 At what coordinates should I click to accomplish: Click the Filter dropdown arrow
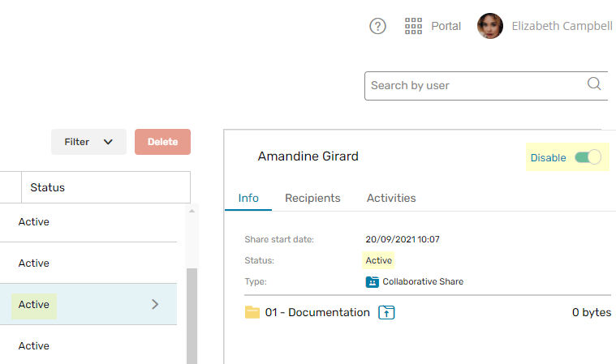108,142
